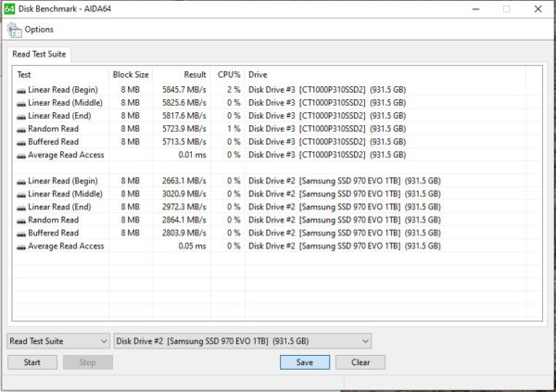Click drive icon beside Samsung Buffered Read
Screen dimensions: 556x392
click(x=21, y=234)
